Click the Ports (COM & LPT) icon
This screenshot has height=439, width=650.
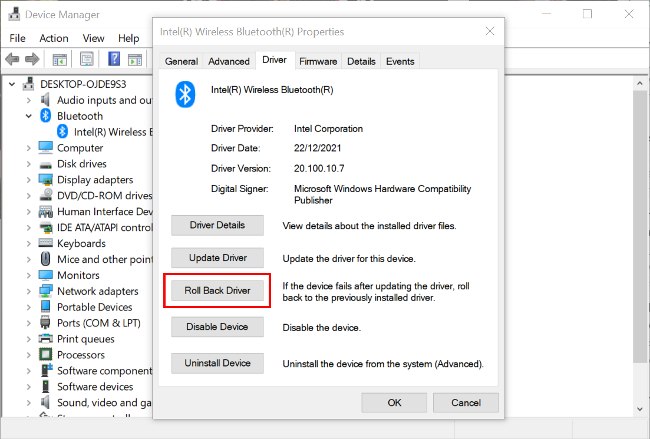tap(45, 323)
